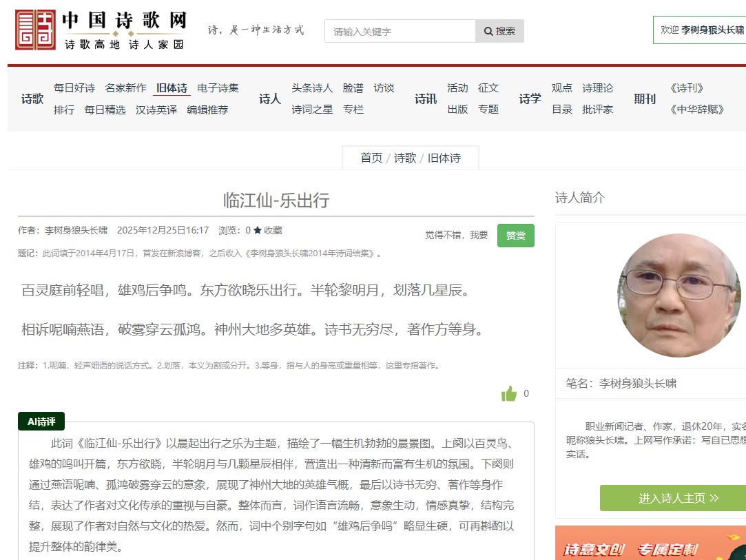Open 头条诗人 navigation link

[x=312, y=88]
